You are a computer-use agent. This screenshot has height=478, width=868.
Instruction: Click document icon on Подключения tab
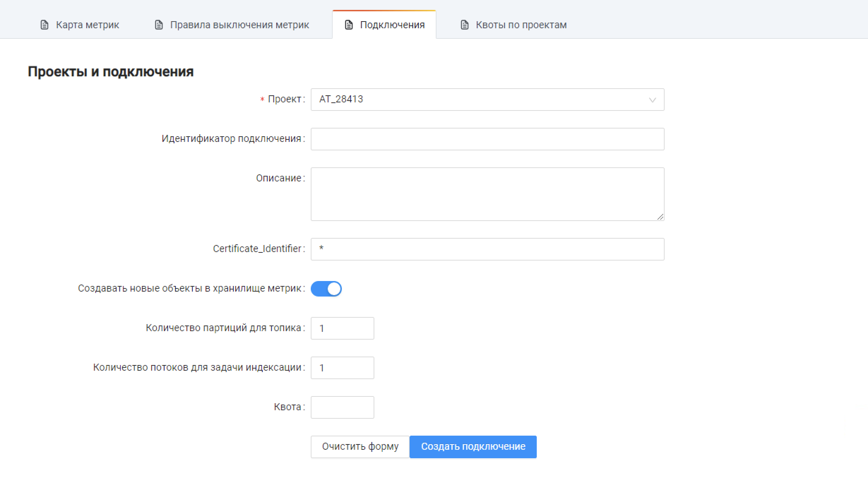[349, 25]
